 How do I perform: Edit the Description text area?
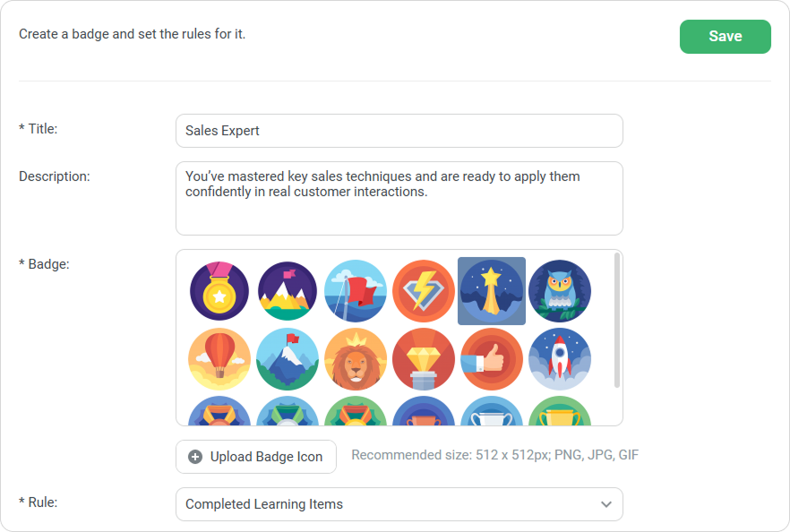tap(399, 198)
